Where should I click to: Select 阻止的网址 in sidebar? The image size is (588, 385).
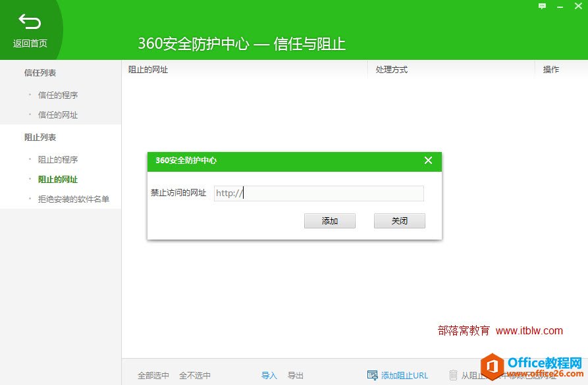[x=58, y=180]
